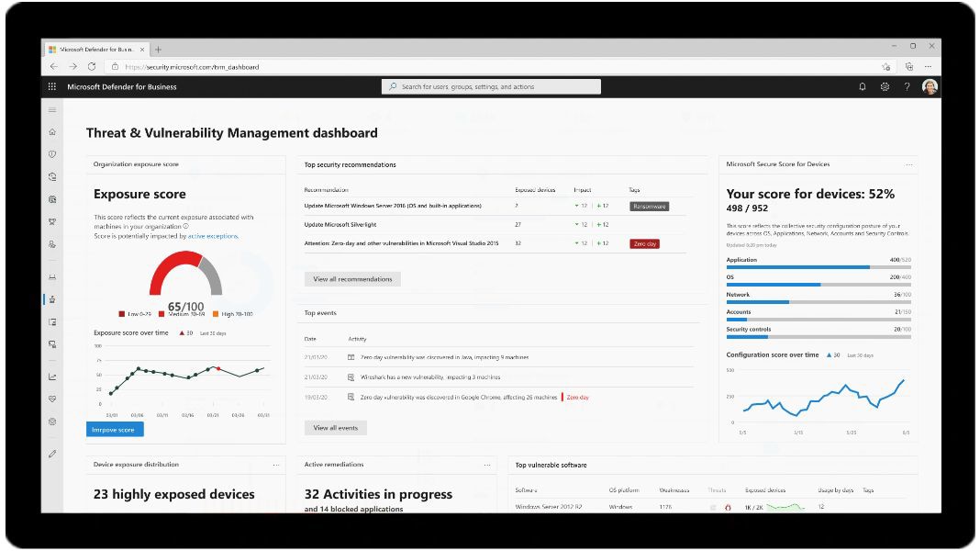The width and height of the screenshot is (980, 551).
Task: Open notifications via the bell icon
Action: [861, 85]
